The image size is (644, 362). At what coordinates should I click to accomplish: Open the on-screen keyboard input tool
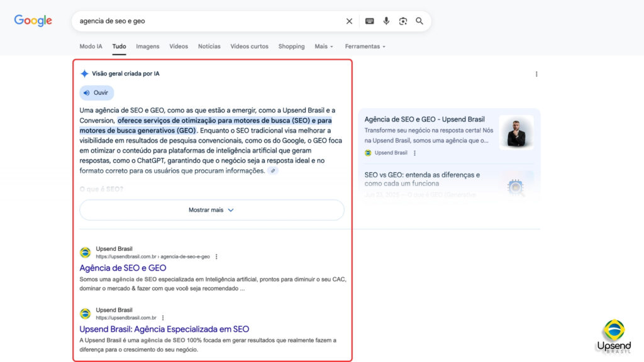point(370,21)
